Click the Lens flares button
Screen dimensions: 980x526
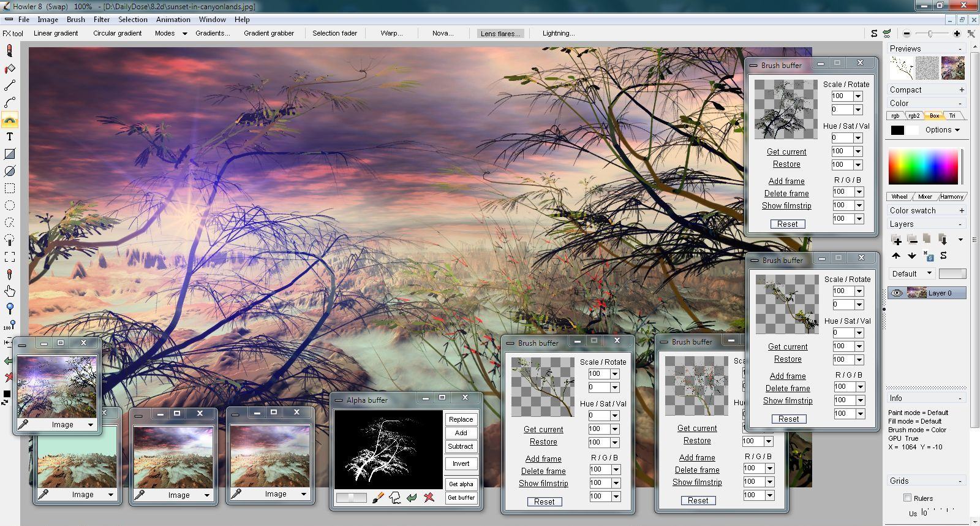[500, 33]
